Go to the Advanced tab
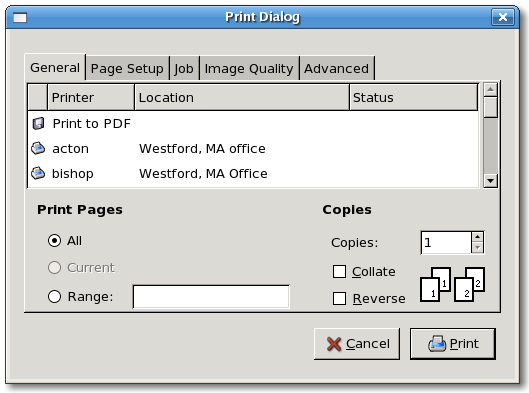Screen dimensions: 529x393 coord(337,68)
